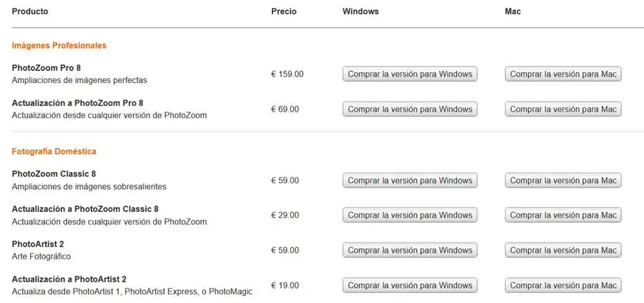Viewport: 644px width, 303px height.
Task: Buy PhotoArtist 2 for Windows
Action: (x=410, y=250)
